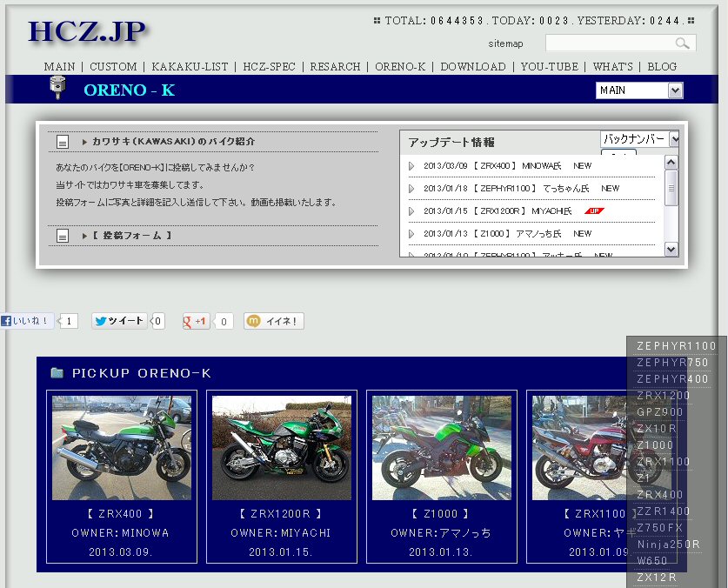This screenshot has height=588, width=728.
Task: Open the ORENO-K menu item
Action: (400, 66)
